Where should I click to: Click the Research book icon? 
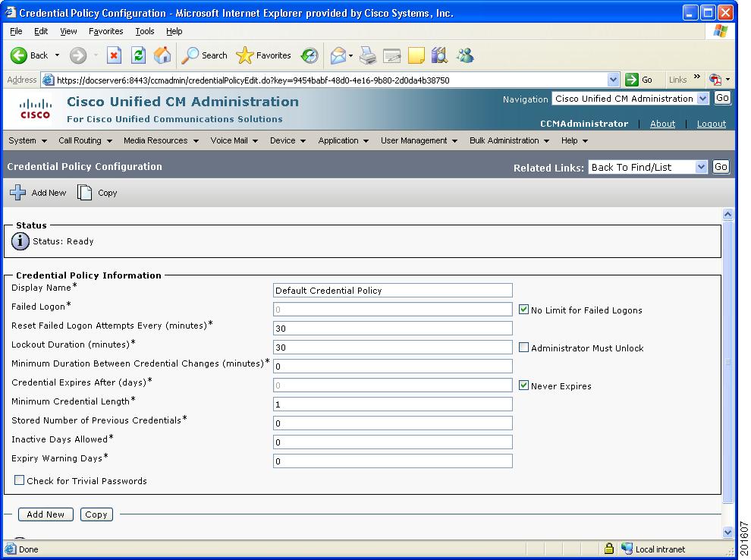(x=439, y=55)
